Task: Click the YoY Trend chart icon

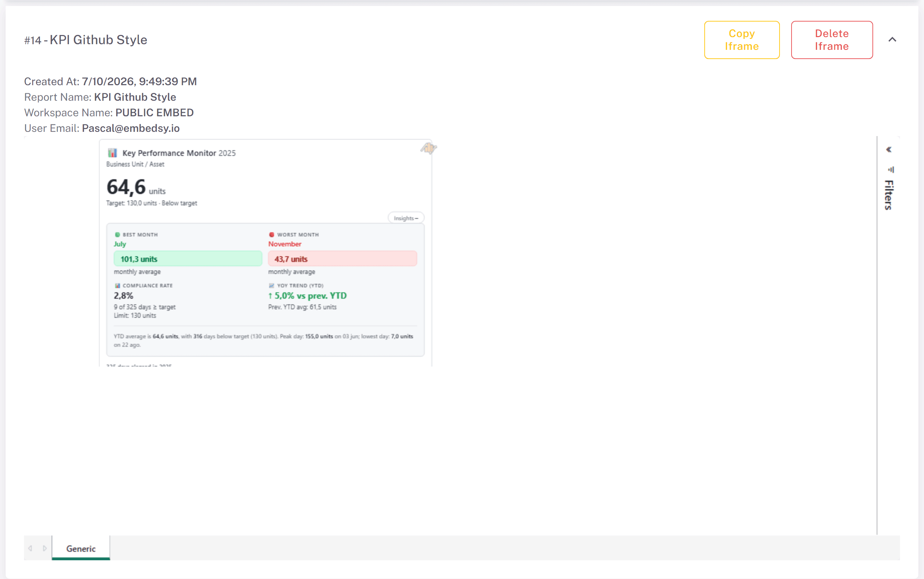Action: pyautogui.click(x=271, y=286)
